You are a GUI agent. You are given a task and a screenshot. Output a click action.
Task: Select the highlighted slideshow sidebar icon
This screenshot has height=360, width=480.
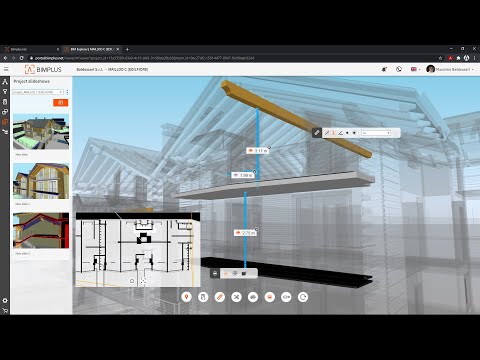tap(5, 122)
